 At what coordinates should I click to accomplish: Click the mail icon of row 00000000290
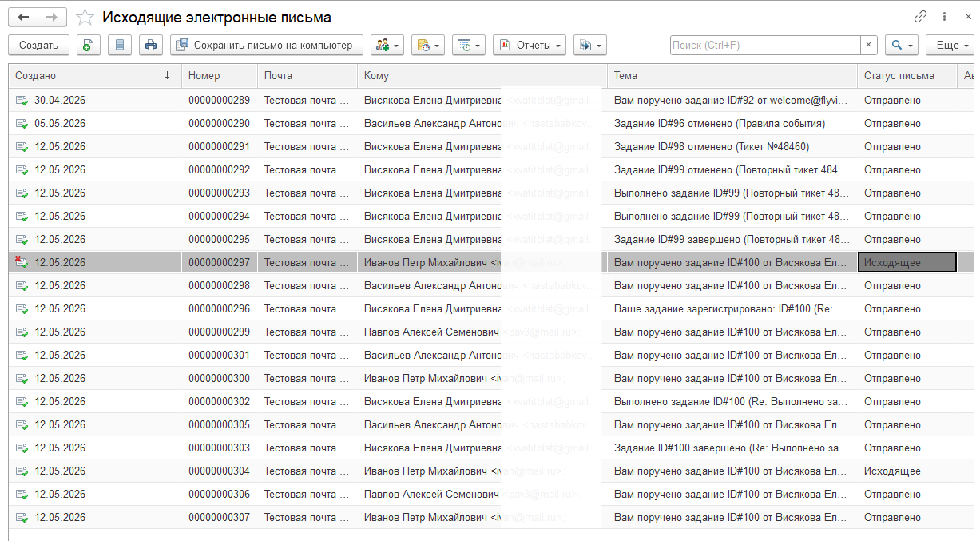(x=22, y=124)
